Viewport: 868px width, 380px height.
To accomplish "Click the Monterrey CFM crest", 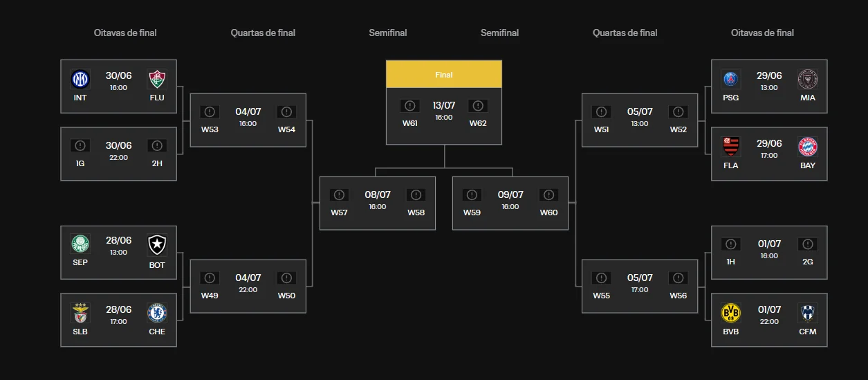I will click(x=807, y=312).
